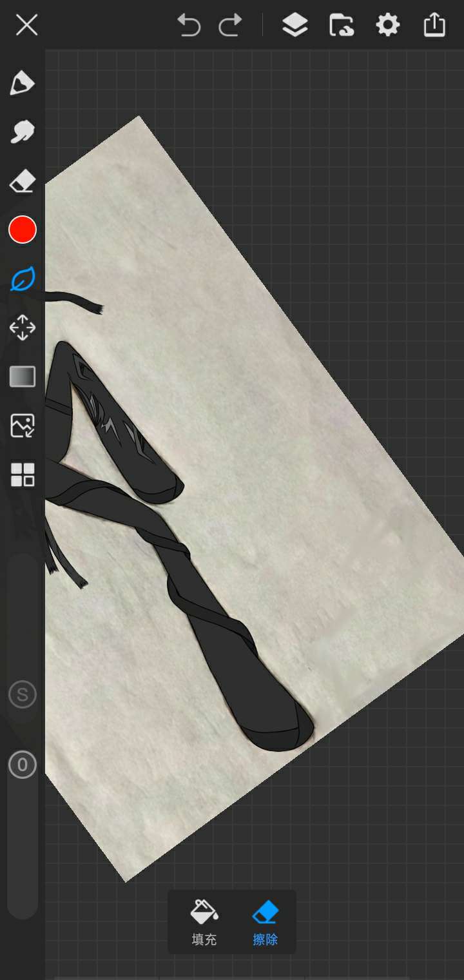The width and height of the screenshot is (464, 980).
Task: Open the transform move tool
Action: click(23, 328)
